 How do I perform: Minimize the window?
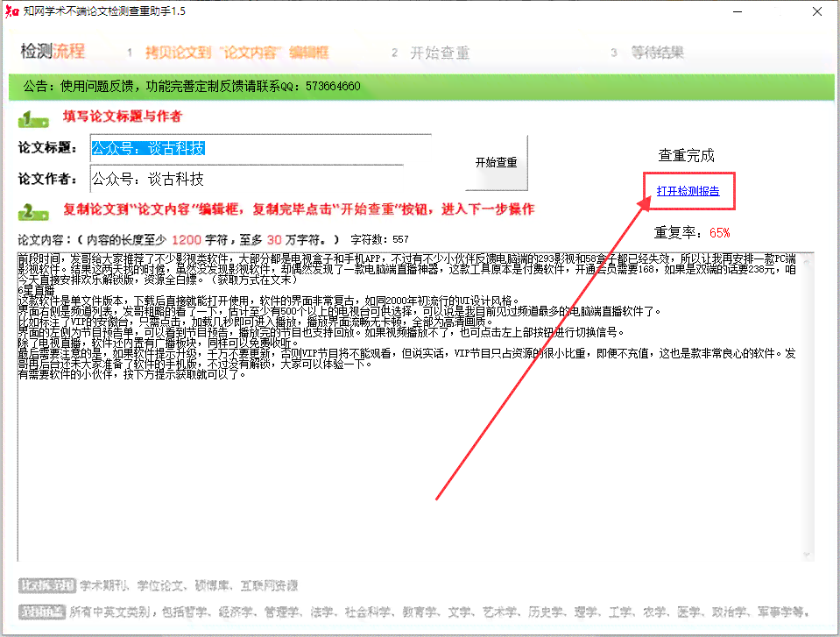[x=738, y=11]
